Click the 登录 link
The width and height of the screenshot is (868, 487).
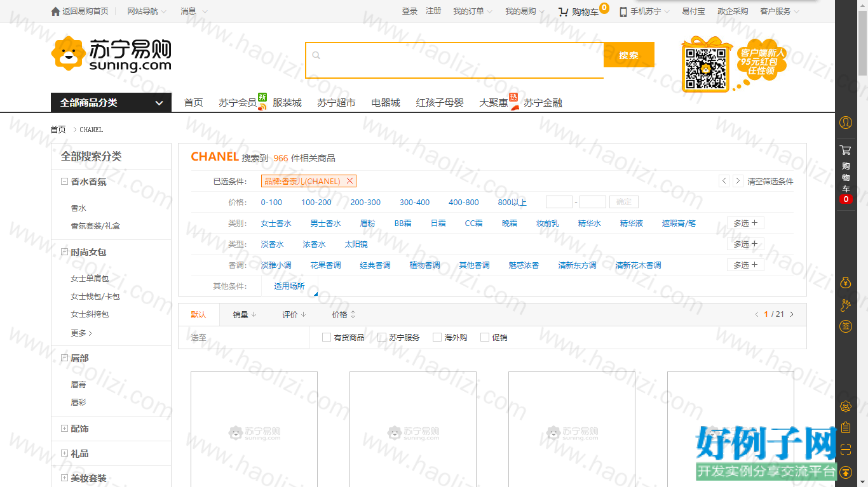point(410,11)
